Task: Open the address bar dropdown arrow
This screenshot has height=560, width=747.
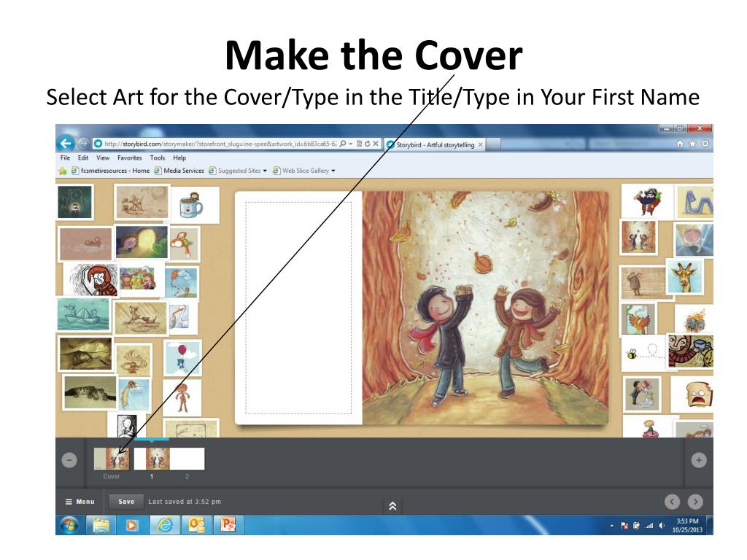Action: pyautogui.click(x=351, y=144)
